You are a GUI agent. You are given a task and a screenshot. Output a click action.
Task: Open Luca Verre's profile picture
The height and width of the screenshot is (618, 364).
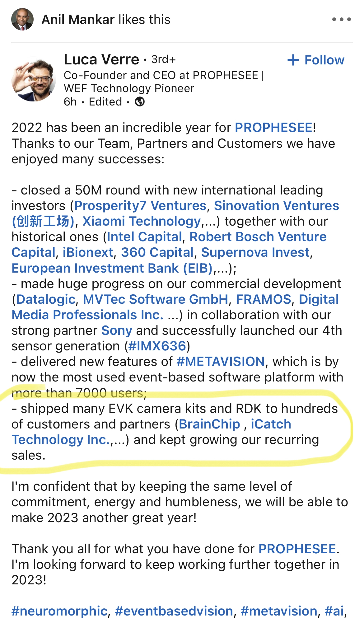tap(34, 79)
